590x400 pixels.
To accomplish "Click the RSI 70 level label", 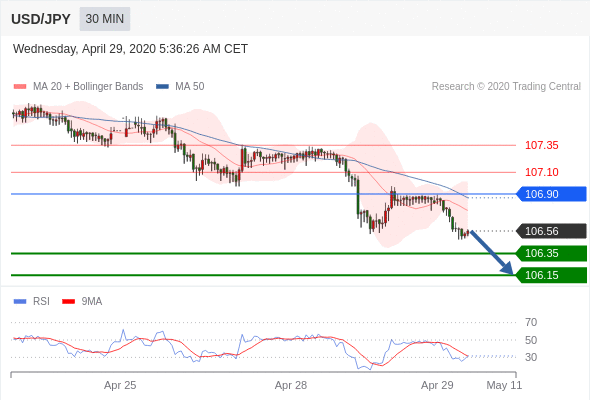I will [531, 322].
